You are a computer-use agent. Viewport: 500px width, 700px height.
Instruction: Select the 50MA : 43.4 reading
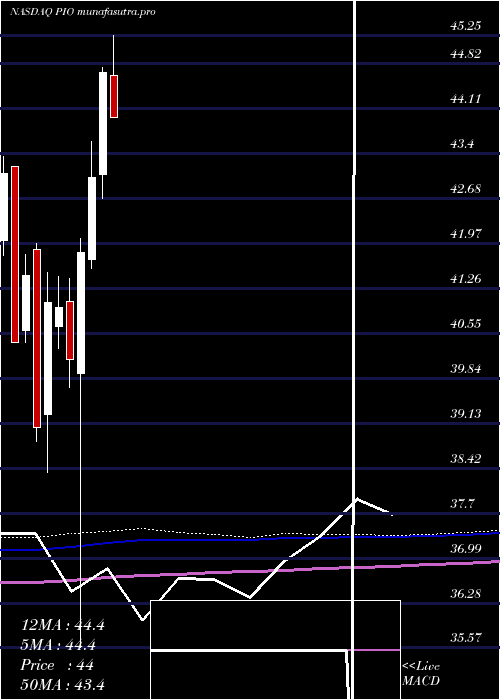tap(63, 684)
